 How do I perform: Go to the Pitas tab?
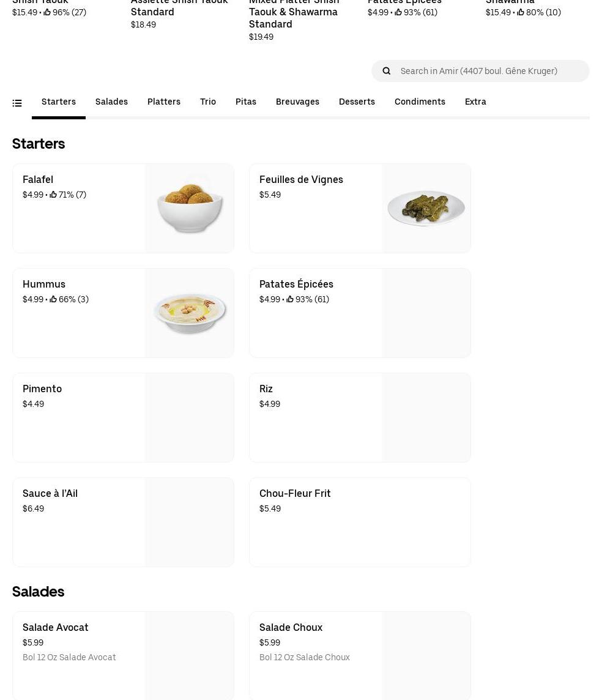[246, 102]
